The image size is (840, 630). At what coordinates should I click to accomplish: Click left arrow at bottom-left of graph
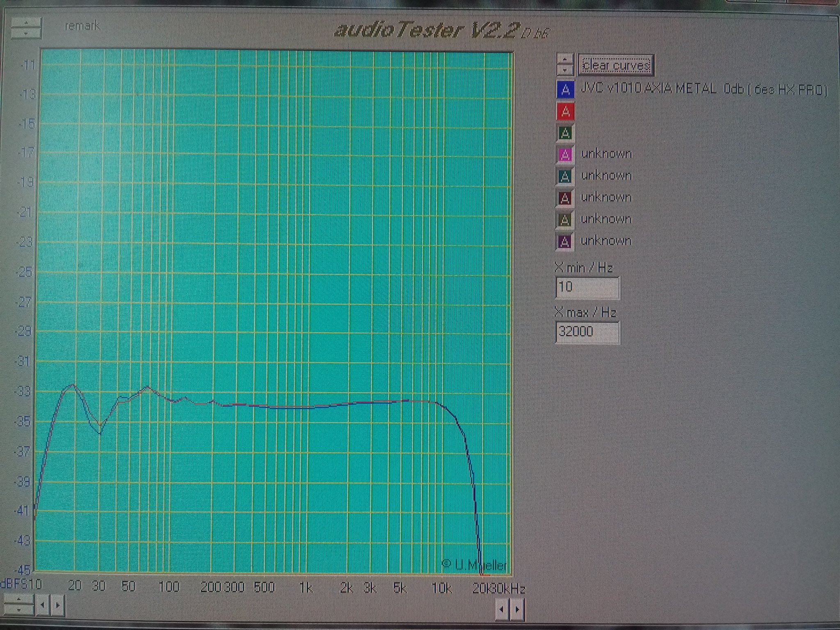42,605
